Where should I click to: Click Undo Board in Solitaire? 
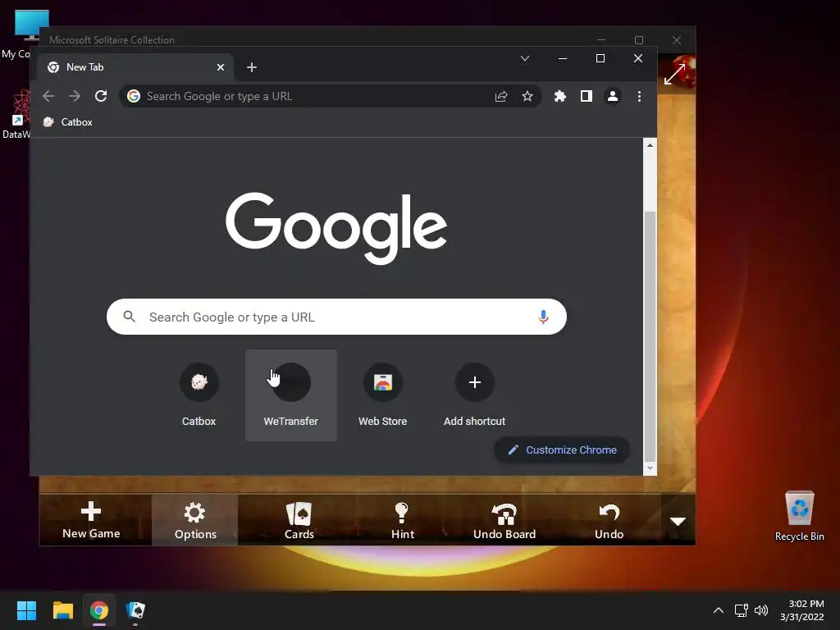(504, 519)
